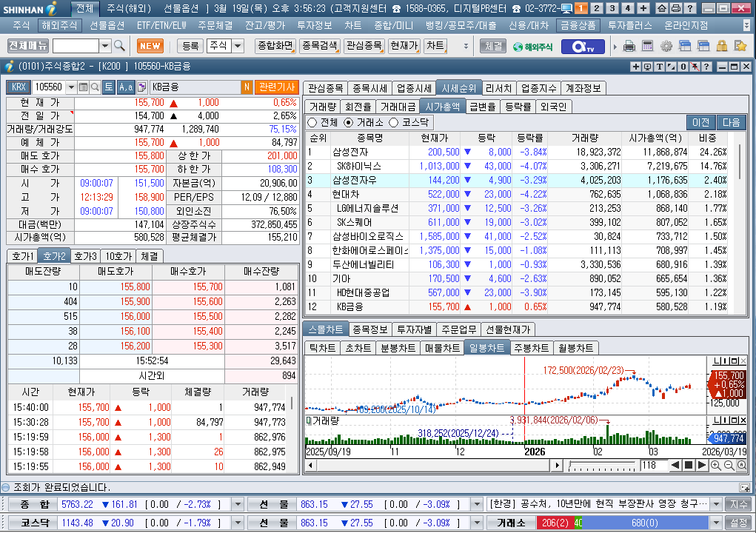Screen dimensions: 756x533
Task: Switch to virtual screen 1
Action: click(581, 8)
